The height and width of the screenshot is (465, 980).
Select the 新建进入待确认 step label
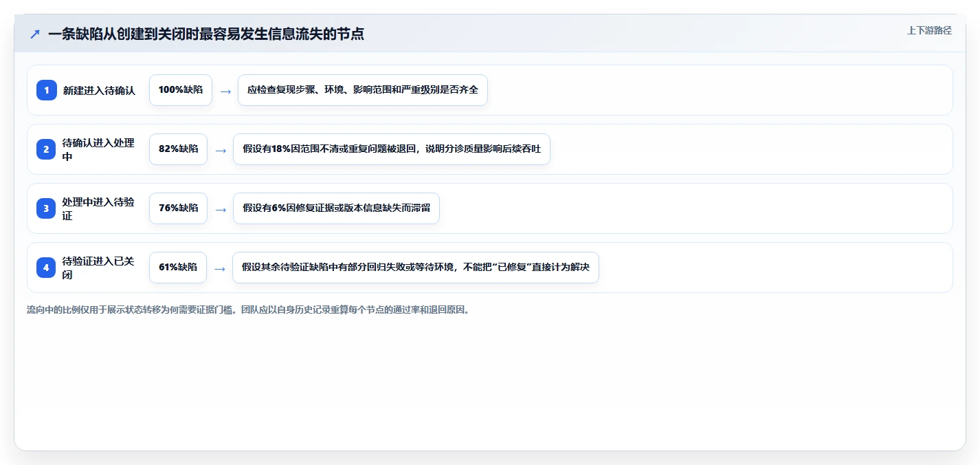tap(99, 90)
